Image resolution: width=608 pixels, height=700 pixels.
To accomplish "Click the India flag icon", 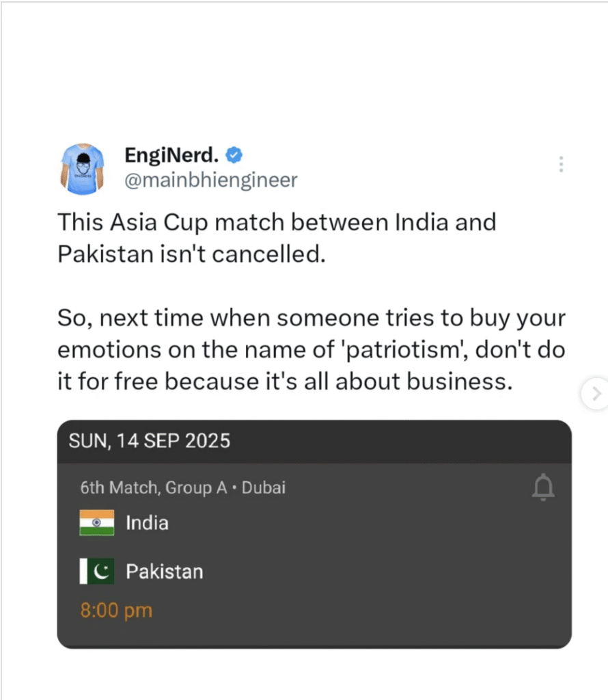I will click(97, 523).
